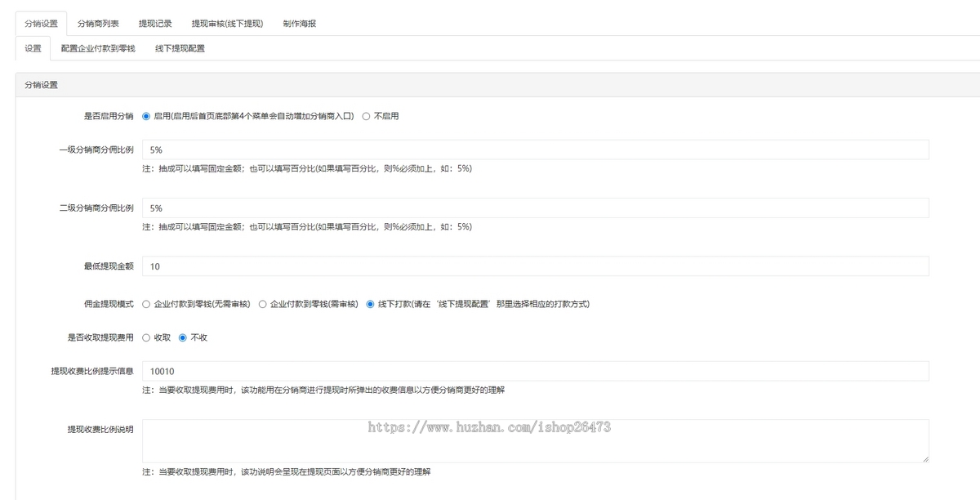Image resolution: width=980 pixels, height=500 pixels.
Task: Click the 一级分销商分佣比例 label
Action: (96, 150)
